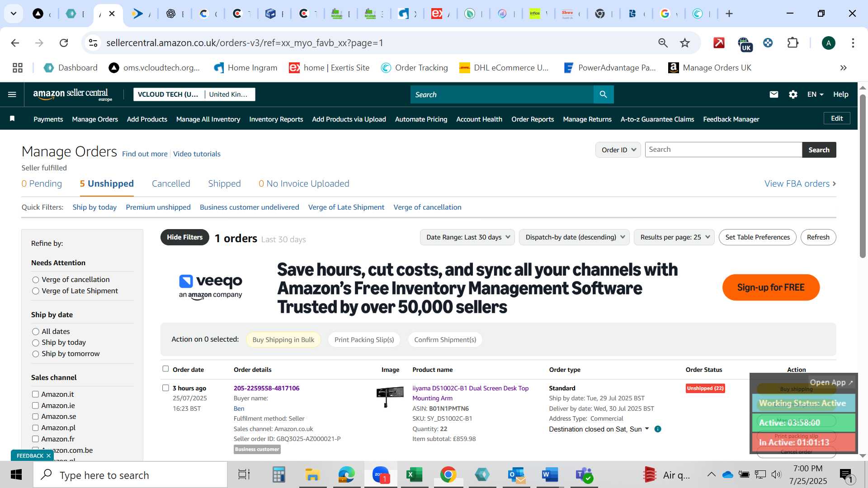Check the Amazon.ie sales channel box
The image size is (868, 488).
(x=35, y=406)
